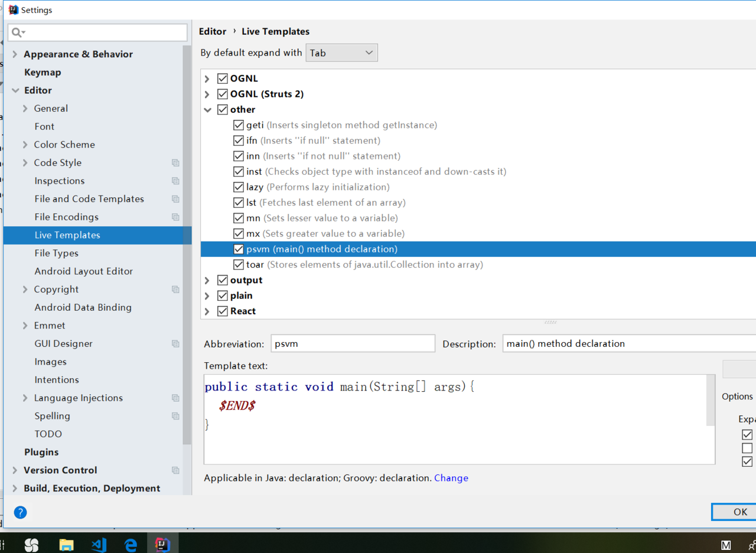Click project-level icon beside Language Injections
This screenshot has width=756, height=553.
tap(175, 398)
